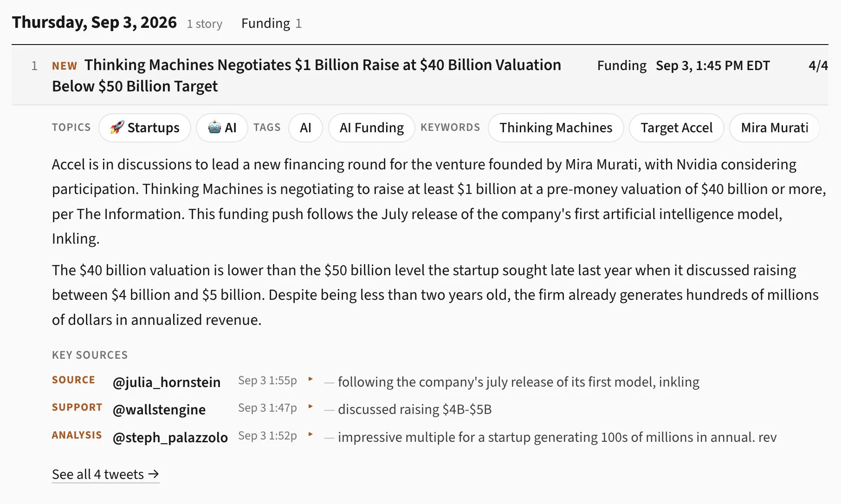Click the TAGS label before the AI tag

[x=267, y=128]
